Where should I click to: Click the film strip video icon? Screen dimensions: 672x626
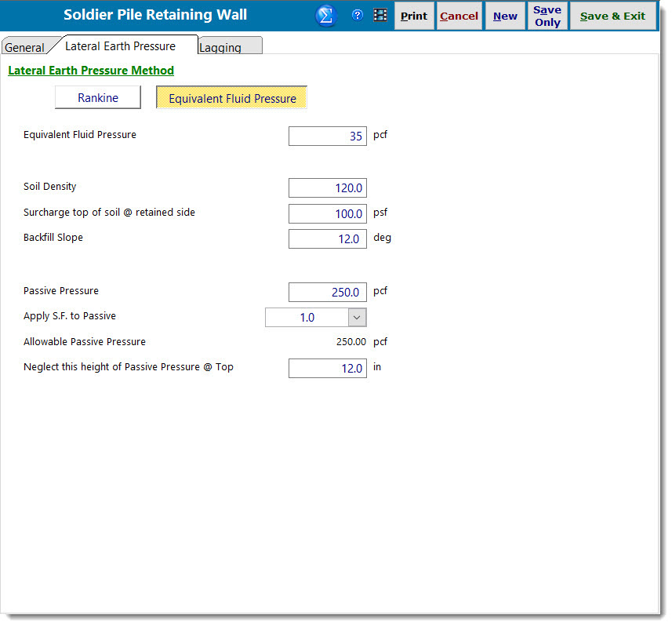click(x=380, y=15)
